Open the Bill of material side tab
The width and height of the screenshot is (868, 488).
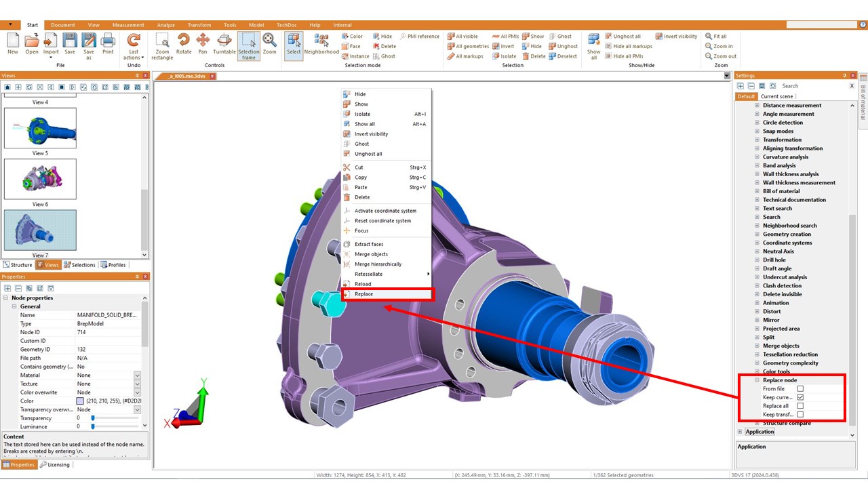[863, 102]
